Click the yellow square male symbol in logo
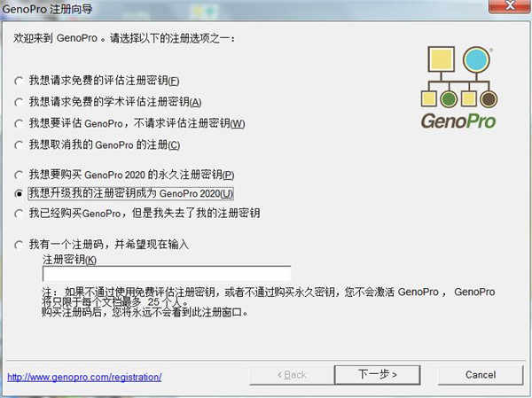Image resolution: width=532 pixels, height=398 pixels. pos(441,59)
